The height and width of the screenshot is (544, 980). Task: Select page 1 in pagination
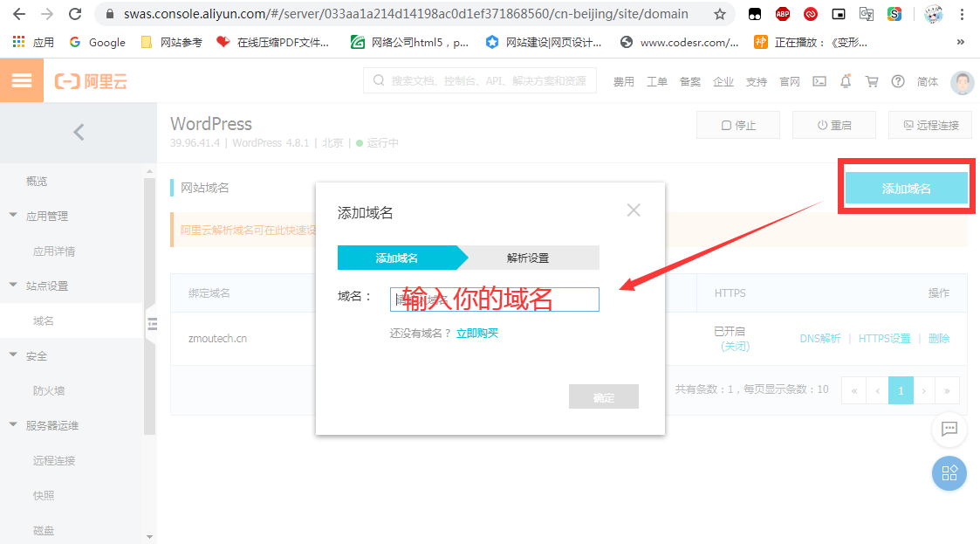click(901, 391)
